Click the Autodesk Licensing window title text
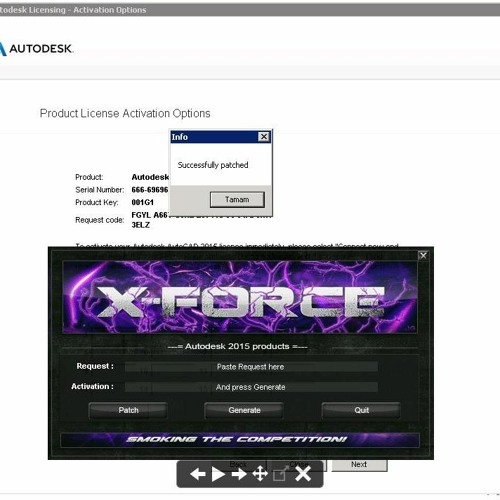 [x=73, y=10]
